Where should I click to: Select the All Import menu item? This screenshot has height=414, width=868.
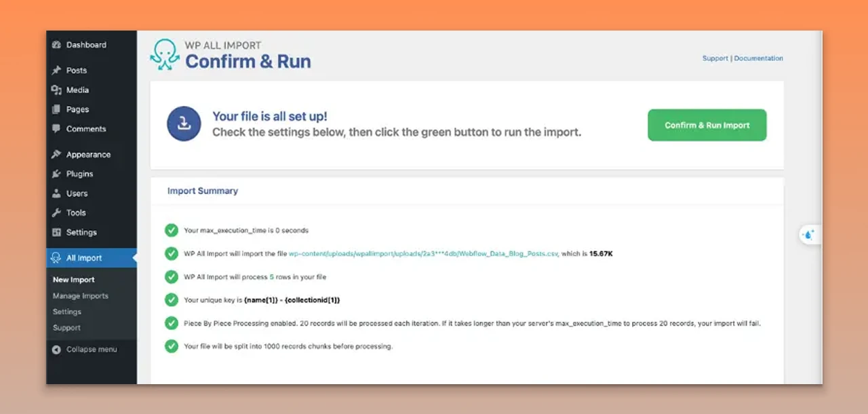point(92,258)
